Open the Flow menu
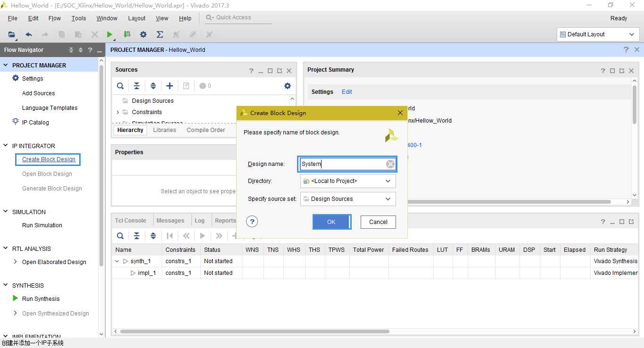This screenshot has width=644, height=348. tap(55, 18)
